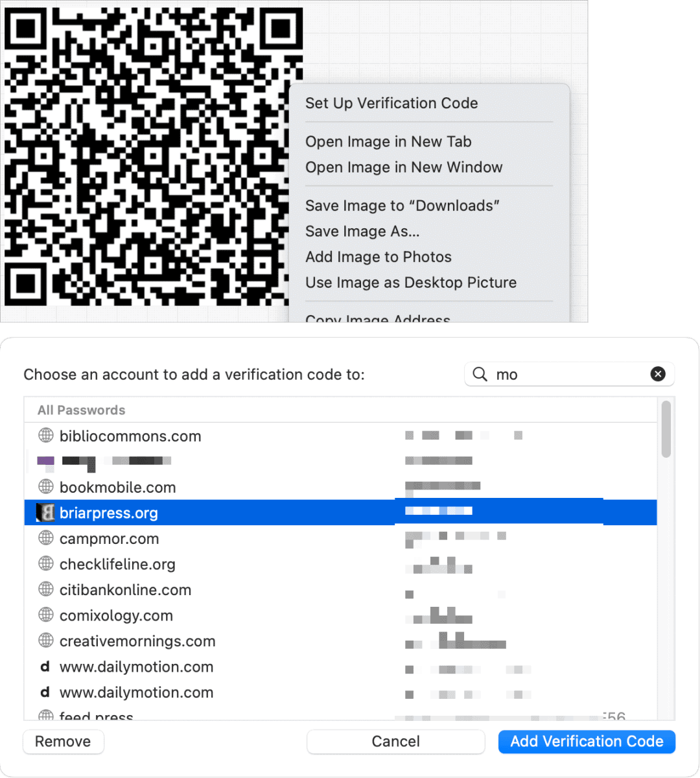
Task: Click the magnifying glass search icon
Action: click(x=480, y=374)
